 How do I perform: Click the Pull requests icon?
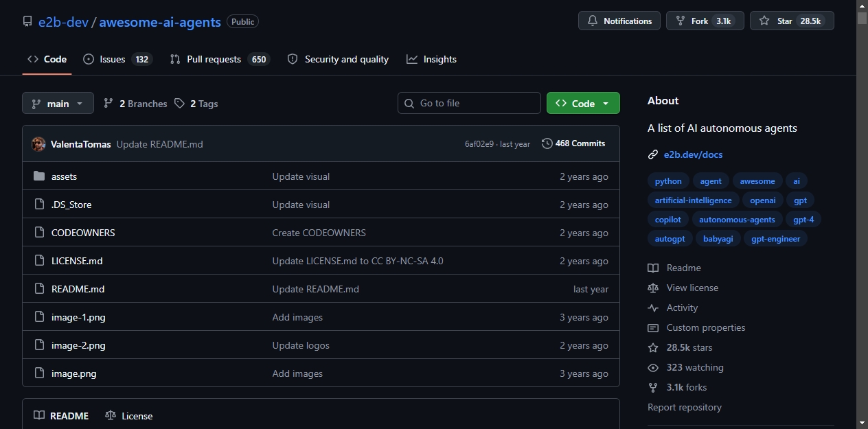click(175, 59)
